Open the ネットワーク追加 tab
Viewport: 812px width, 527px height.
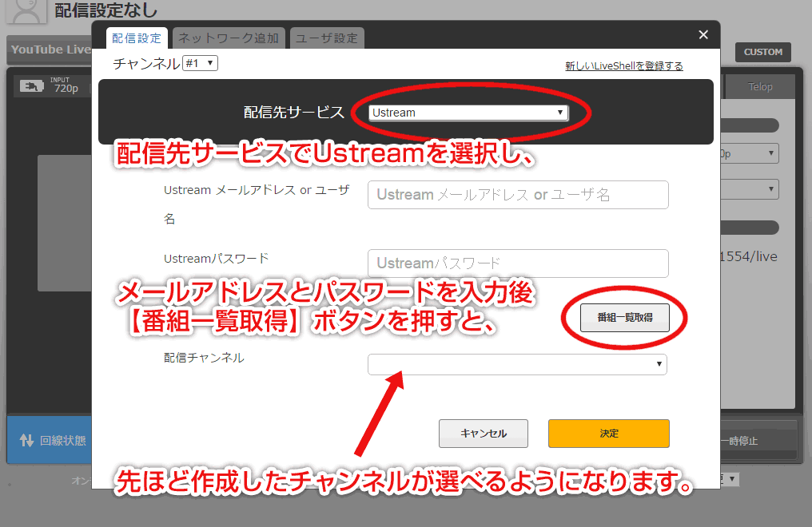coord(229,38)
